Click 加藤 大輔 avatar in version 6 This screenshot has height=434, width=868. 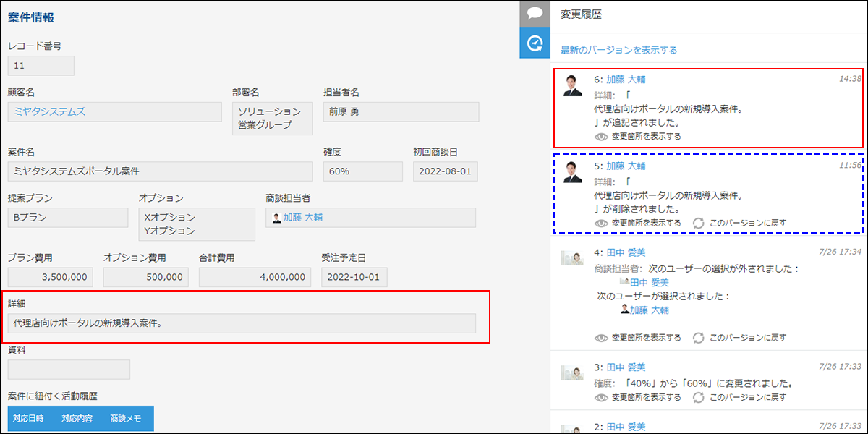click(573, 86)
